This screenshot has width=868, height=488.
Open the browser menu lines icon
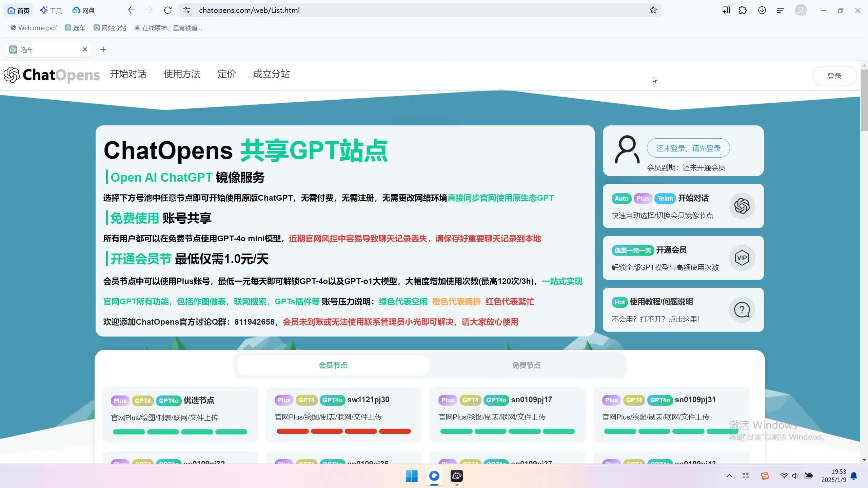coord(781,10)
